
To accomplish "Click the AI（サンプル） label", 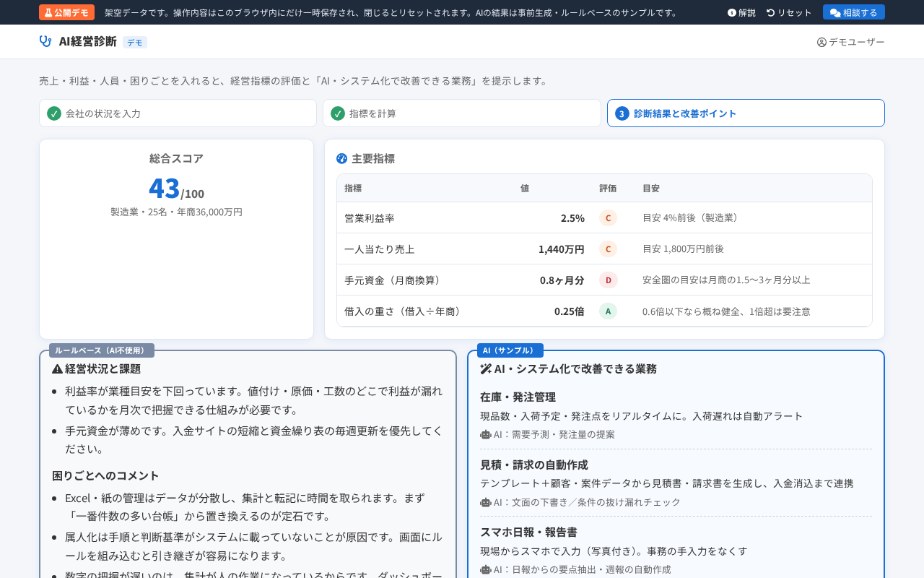I will point(510,350).
